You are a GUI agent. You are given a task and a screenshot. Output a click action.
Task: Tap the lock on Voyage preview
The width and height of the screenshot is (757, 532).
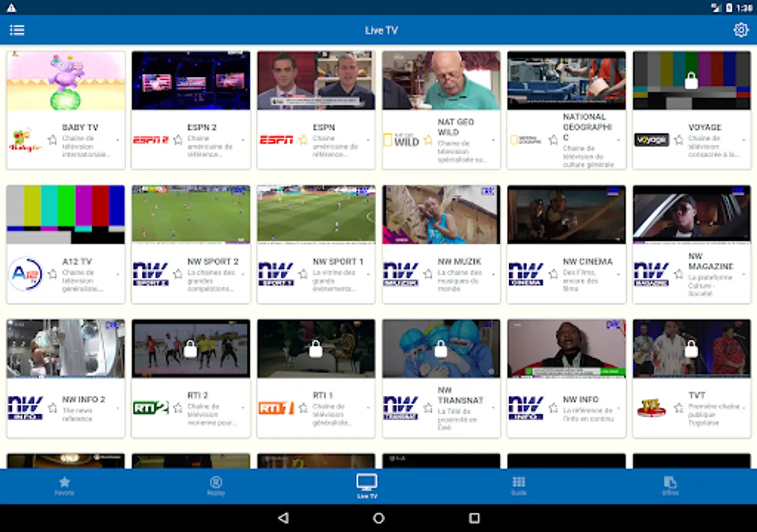691,81
